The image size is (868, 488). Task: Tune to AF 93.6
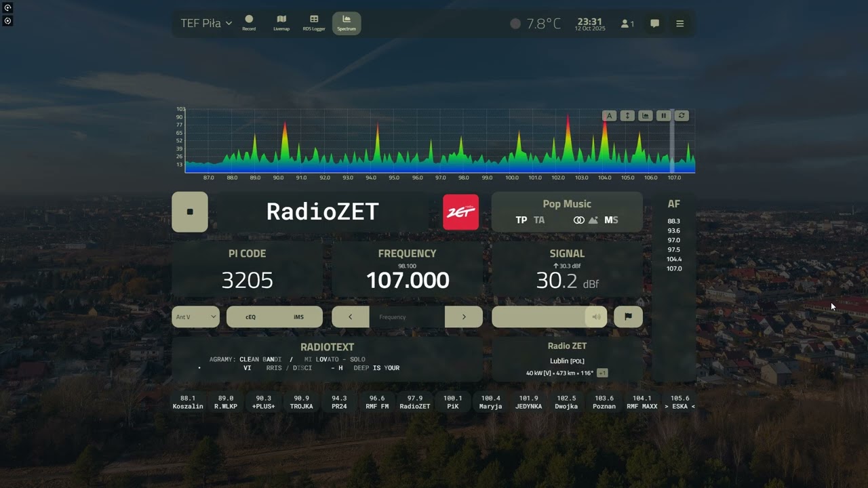673,230
